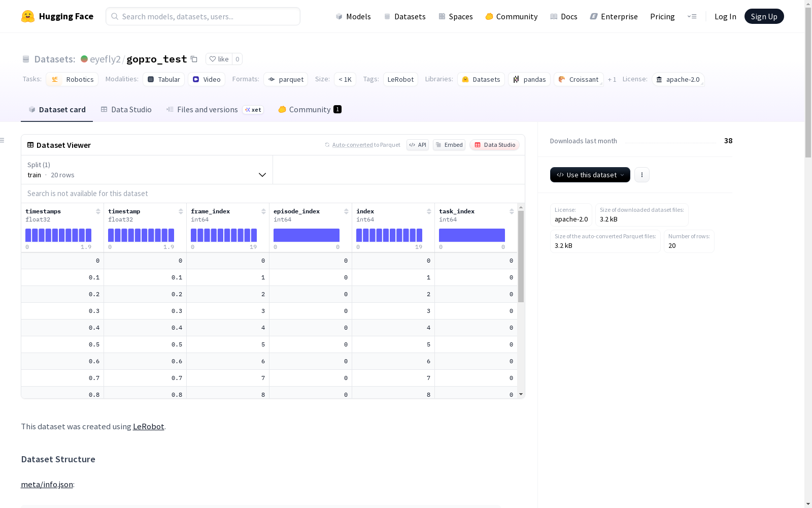Click the Sign Up button
The width and height of the screenshot is (812, 508).
click(x=764, y=16)
